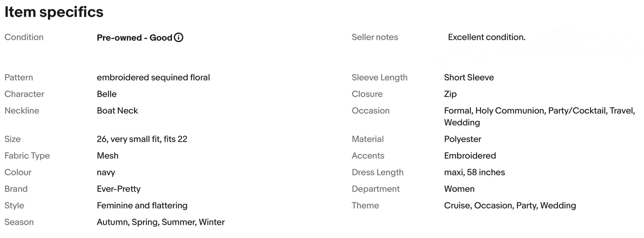Click the Zip closure value

[x=450, y=94]
